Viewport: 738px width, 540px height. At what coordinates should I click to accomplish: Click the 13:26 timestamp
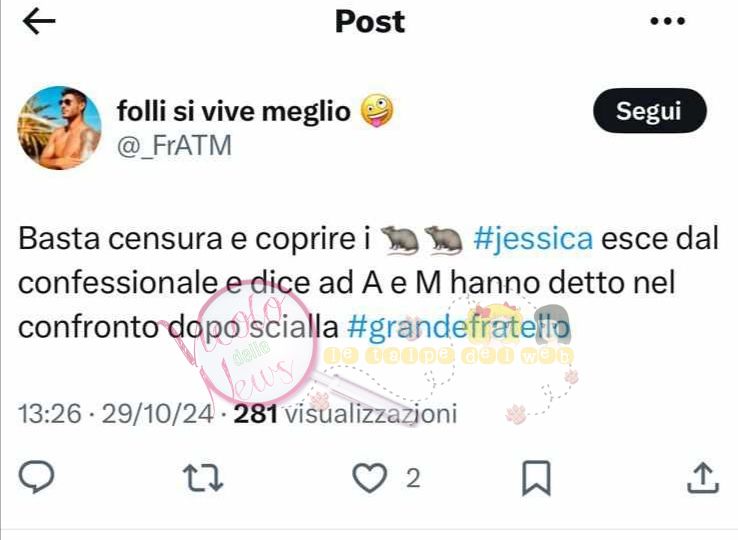coord(50,414)
